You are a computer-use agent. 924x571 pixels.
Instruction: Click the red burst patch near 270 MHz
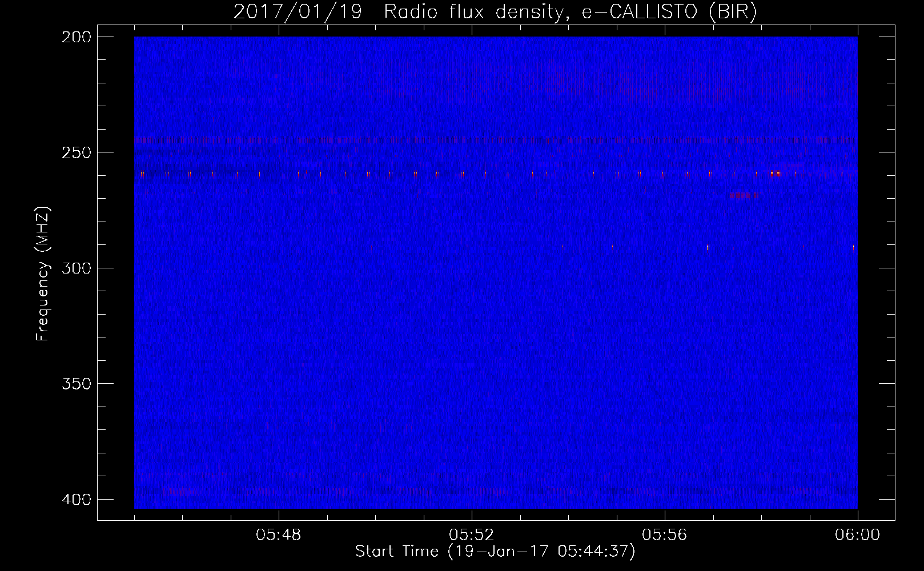tap(743, 195)
